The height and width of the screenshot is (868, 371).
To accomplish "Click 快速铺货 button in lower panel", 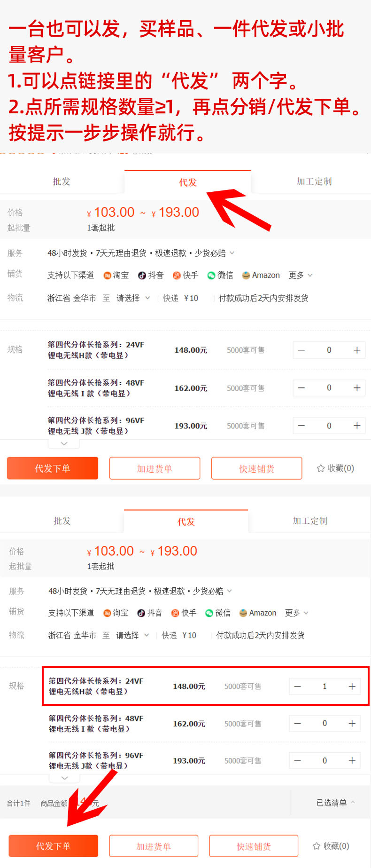I will point(254,846).
